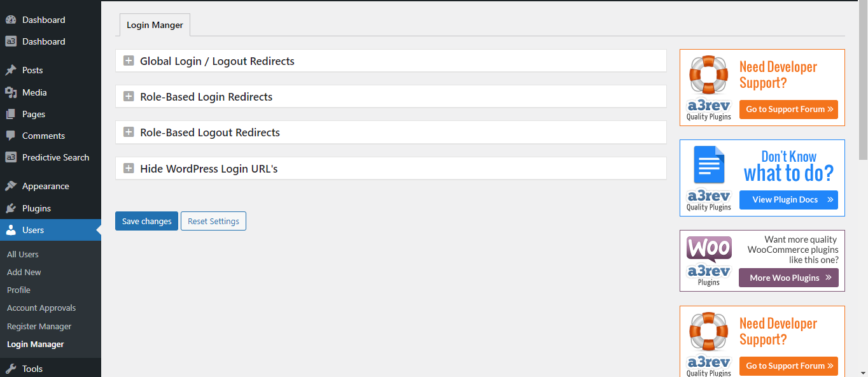The height and width of the screenshot is (377, 868).
Task: Click the Appearance paintbrush icon
Action: pyautogui.click(x=11, y=186)
